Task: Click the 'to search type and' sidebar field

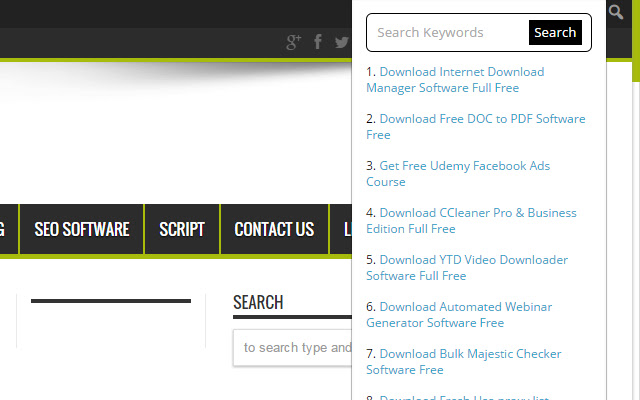Action: point(292,348)
